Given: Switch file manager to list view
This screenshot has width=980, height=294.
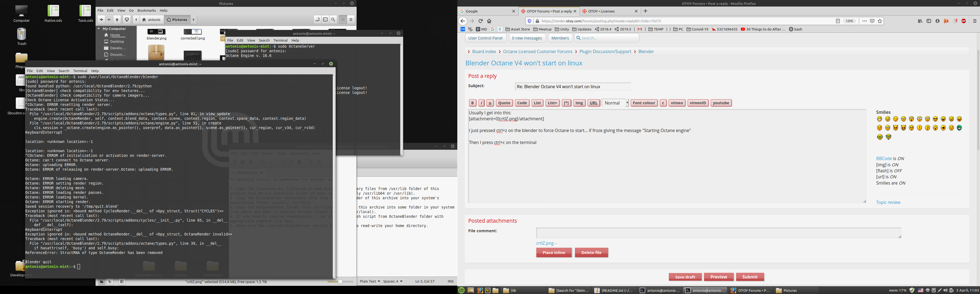Looking at the screenshot, I should 351,20.
